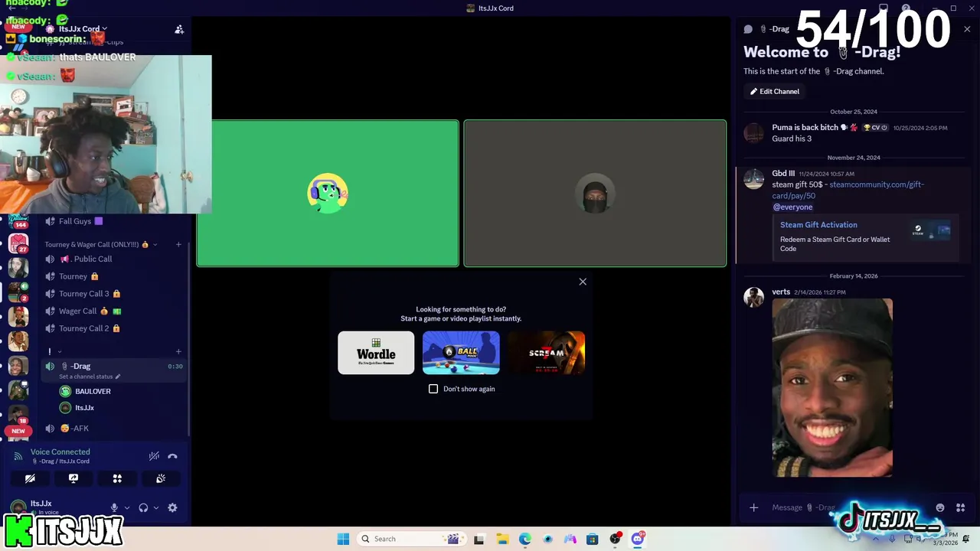The height and width of the screenshot is (551, 980).
Task: Turn on camera in voice panel
Action: 30,478
